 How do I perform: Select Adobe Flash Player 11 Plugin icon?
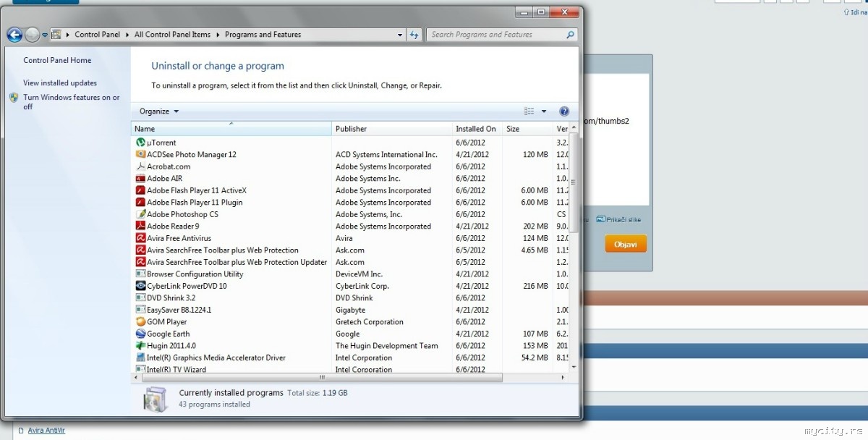(141, 202)
